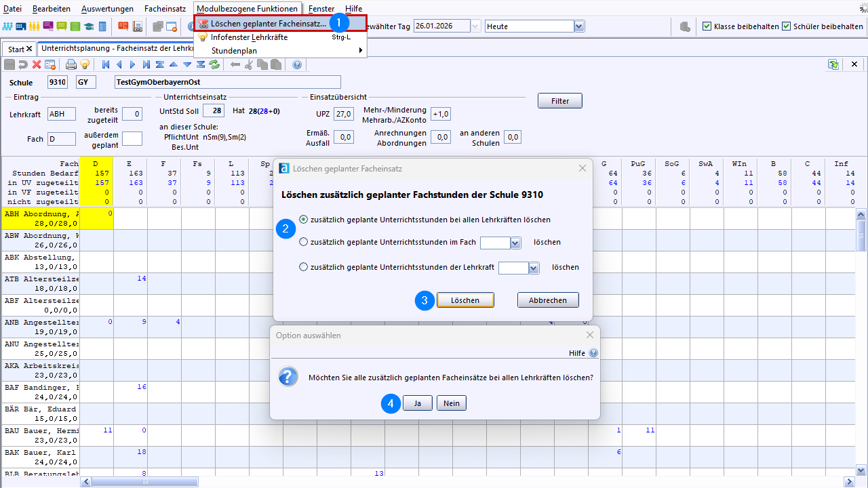
Task: Click the lightbulb info icon in toolbar
Action: coord(85,64)
